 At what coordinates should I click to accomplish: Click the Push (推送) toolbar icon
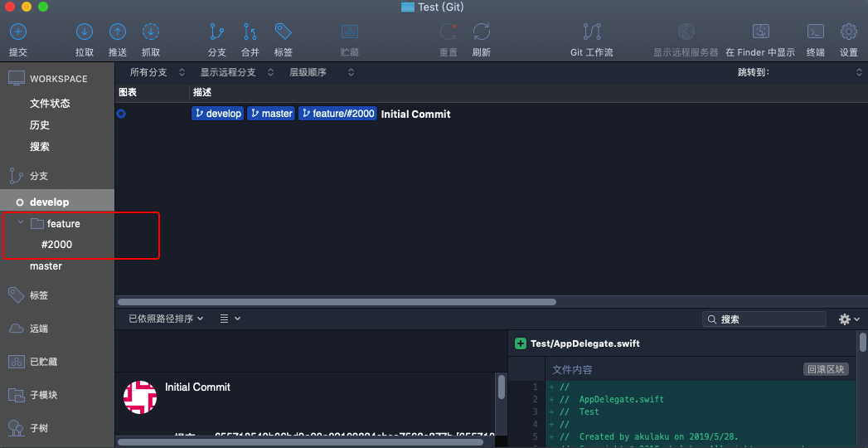pyautogui.click(x=118, y=32)
